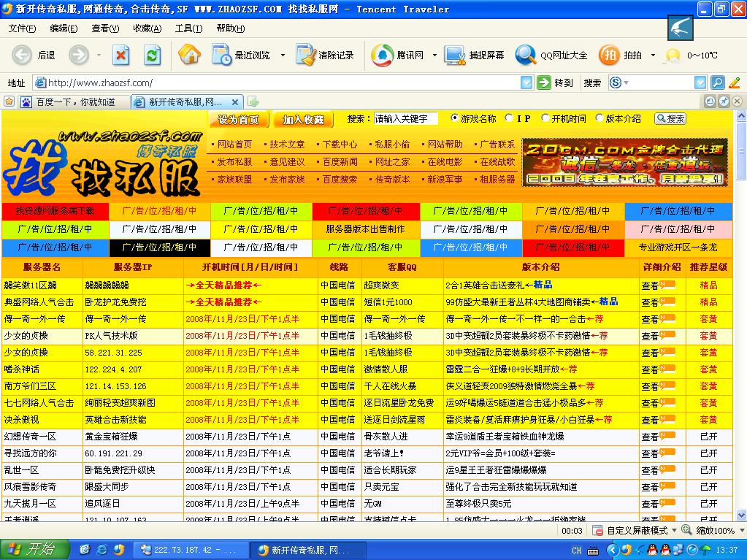747x560 pixels.
Task: Open the address bar history dropdown
Action: coord(527,83)
